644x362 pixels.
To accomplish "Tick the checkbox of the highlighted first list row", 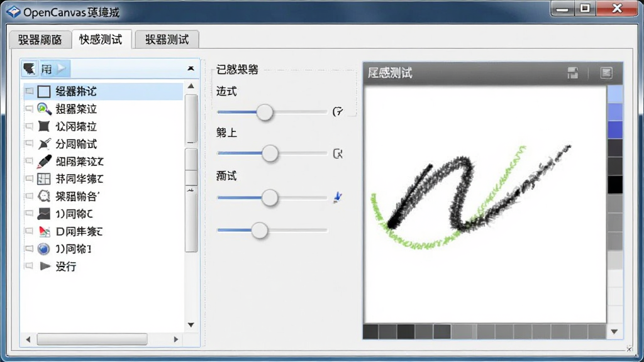I will pos(29,91).
